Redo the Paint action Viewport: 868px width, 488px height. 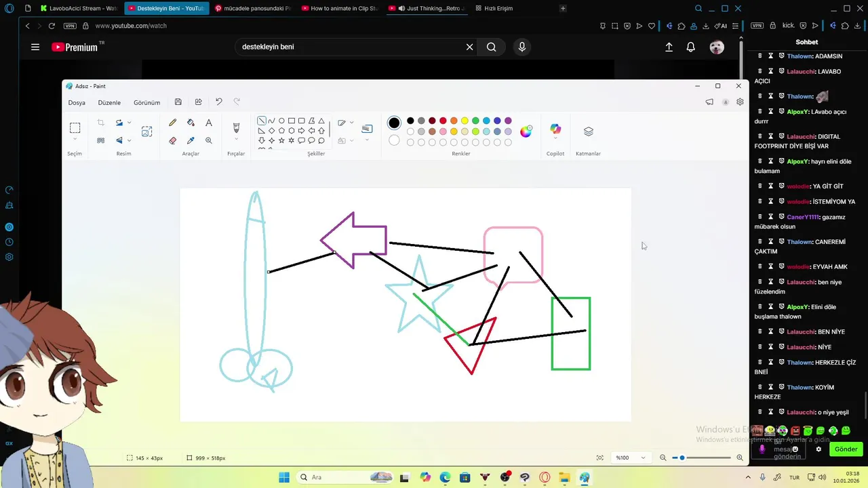point(237,102)
